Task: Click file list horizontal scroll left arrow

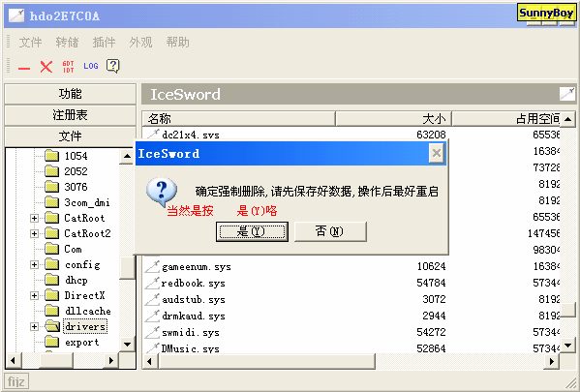Action: 150,361
